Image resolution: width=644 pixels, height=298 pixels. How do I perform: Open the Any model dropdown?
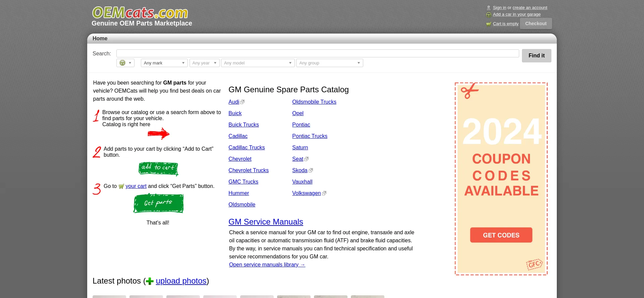click(x=258, y=63)
